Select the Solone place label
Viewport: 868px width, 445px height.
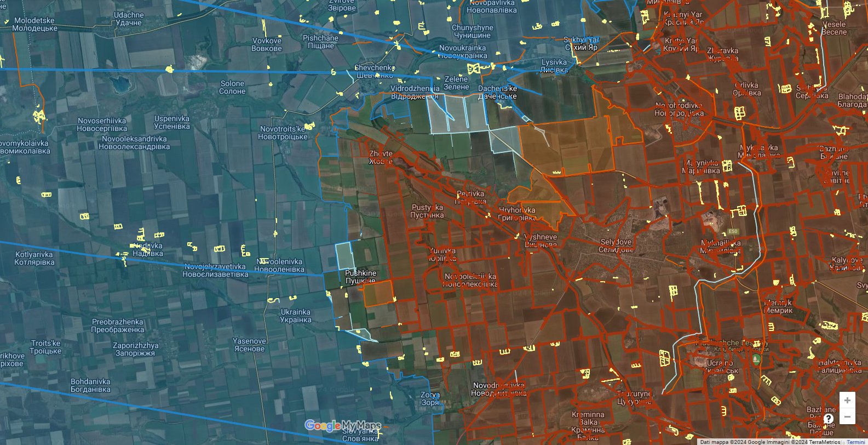click(x=232, y=87)
